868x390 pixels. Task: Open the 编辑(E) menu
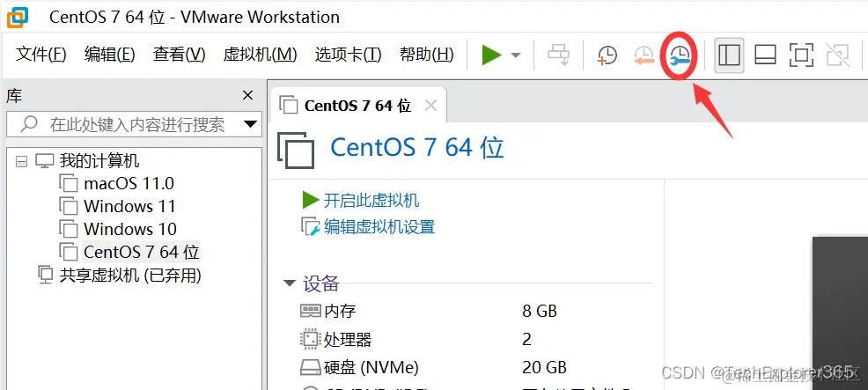coord(110,55)
